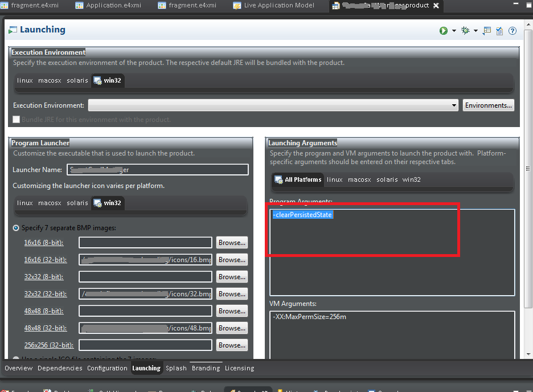
Task: Open the Run launch dropdown arrow
Action: click(x=454, y=31)
